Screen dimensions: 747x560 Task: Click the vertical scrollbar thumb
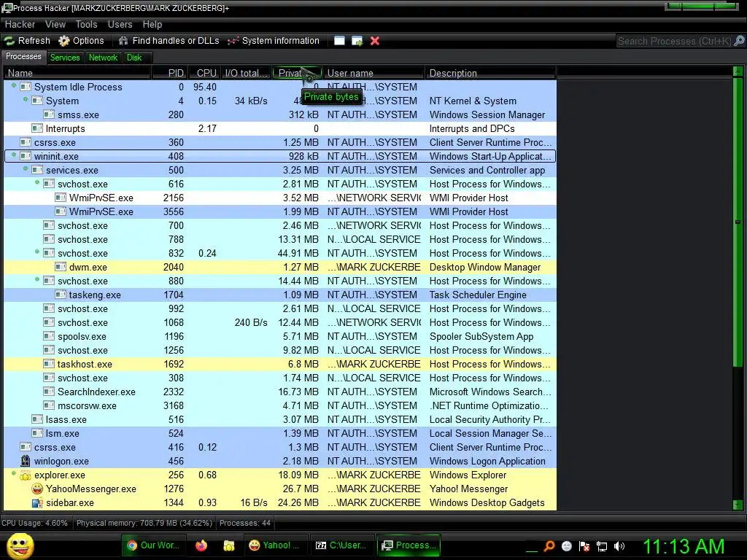coord(738,222)
